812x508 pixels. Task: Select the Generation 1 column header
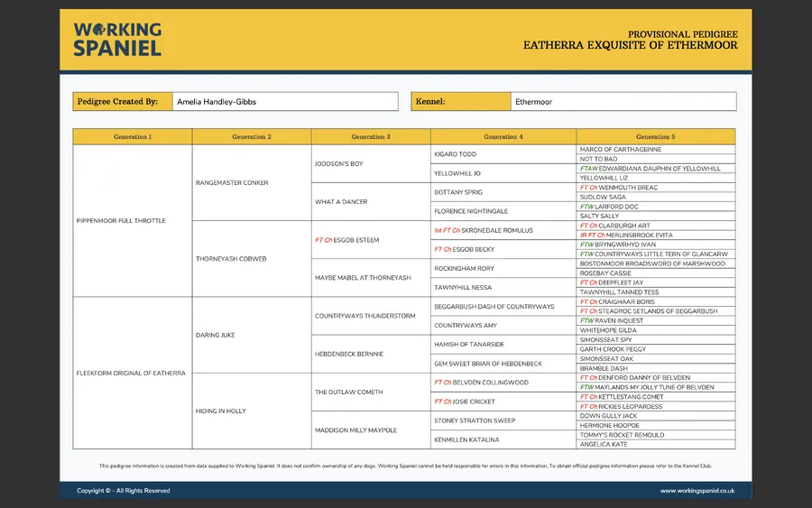[133, 136]
